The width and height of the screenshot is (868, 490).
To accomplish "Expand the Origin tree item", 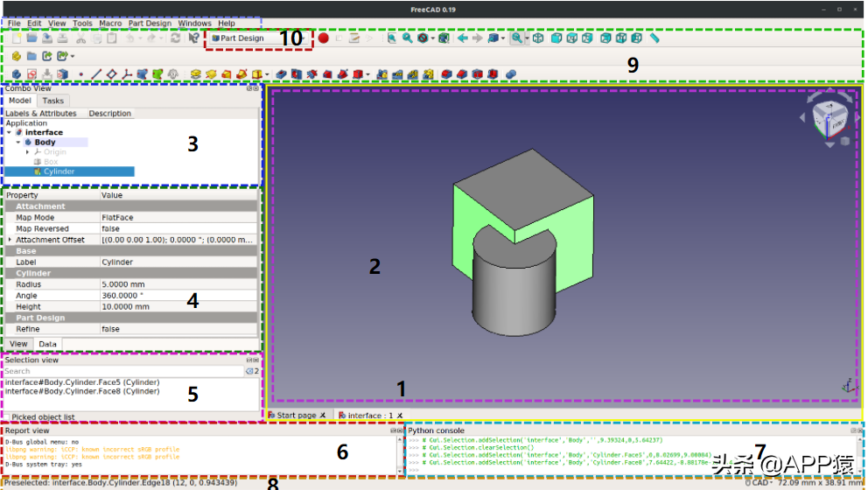I will [27, 152].
